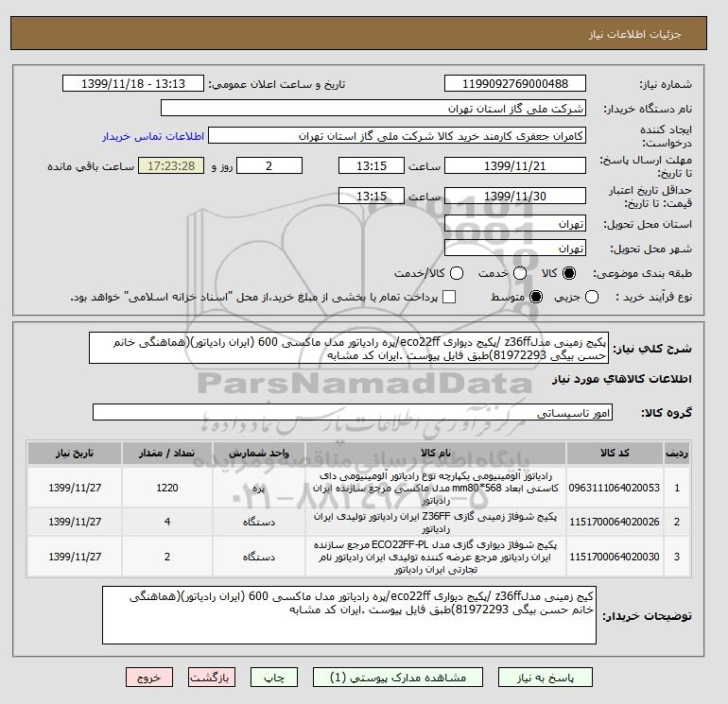Image resolution: width=728 pixels, height=704 pixels.
Task: Click product code 0963111064020053
Action: click(x=615, y=489)
